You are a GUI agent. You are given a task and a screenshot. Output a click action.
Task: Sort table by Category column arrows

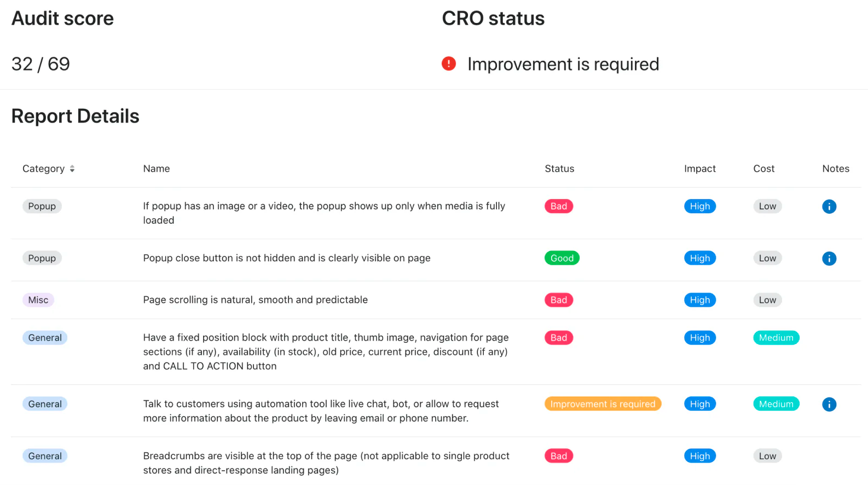click(72, 169)
